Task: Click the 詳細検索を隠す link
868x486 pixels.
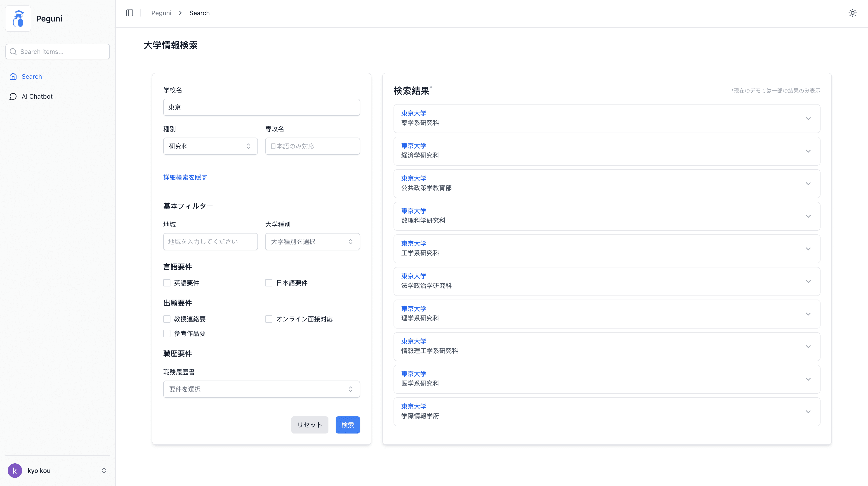Action: click(185, 177)
